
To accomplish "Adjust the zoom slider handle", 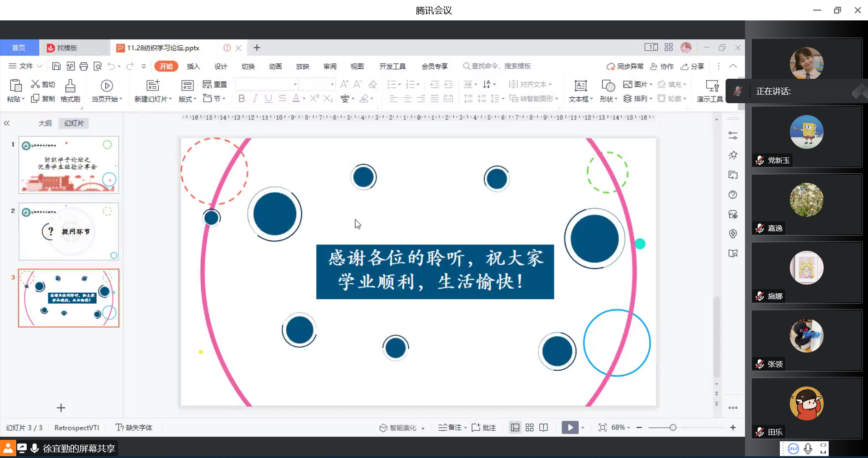I will pyautogui.click(x=673, y=428).
